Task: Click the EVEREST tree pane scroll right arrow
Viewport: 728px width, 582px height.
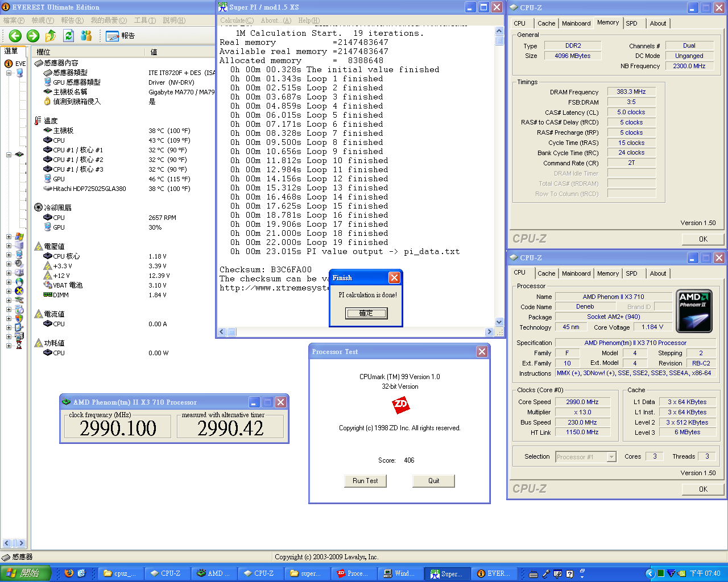Action: tap(21, 543)
